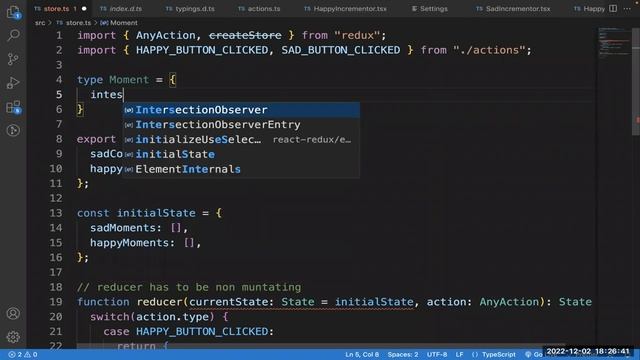Switch to the typings.d.ts tab
Screen dimensions: 640x360
(x=190, y=9)
